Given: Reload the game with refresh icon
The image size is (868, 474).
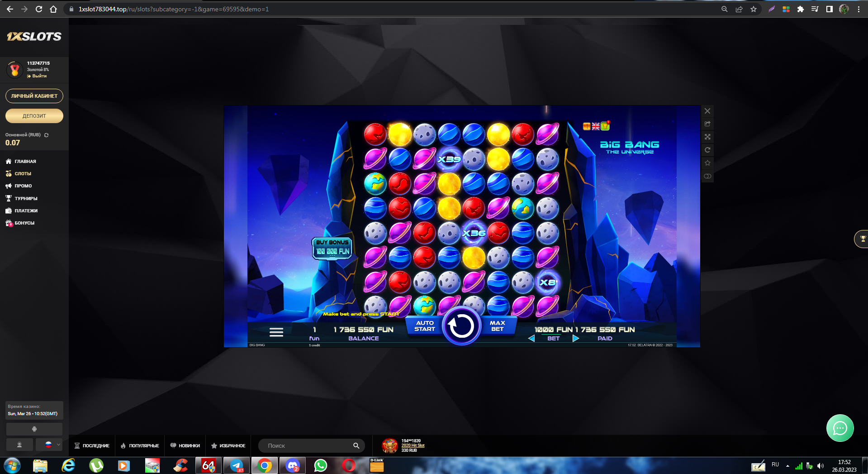Looking at the screenshot, I should 707,150.
